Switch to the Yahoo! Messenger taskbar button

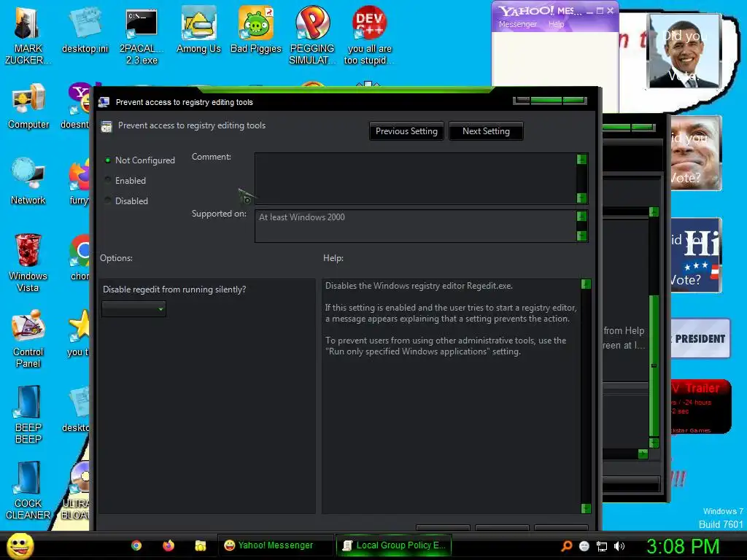pos(275,545)
